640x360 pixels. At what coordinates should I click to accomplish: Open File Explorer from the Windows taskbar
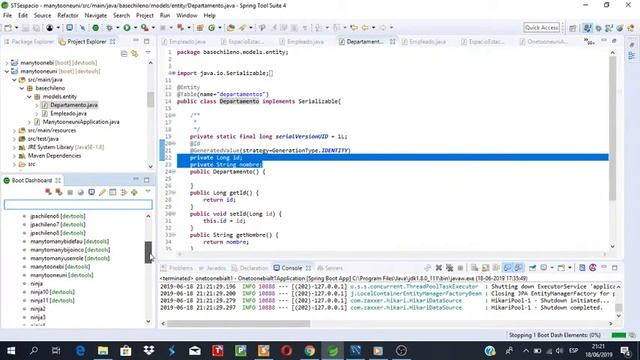coord(103,351)
